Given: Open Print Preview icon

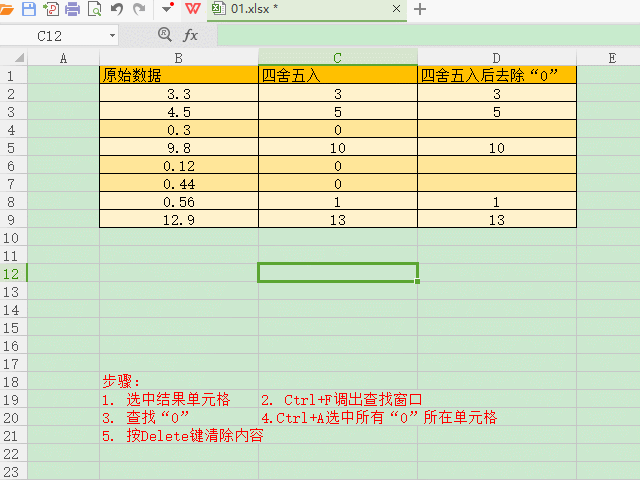Looking at the screenshot, I should click(x=95, y=9).
